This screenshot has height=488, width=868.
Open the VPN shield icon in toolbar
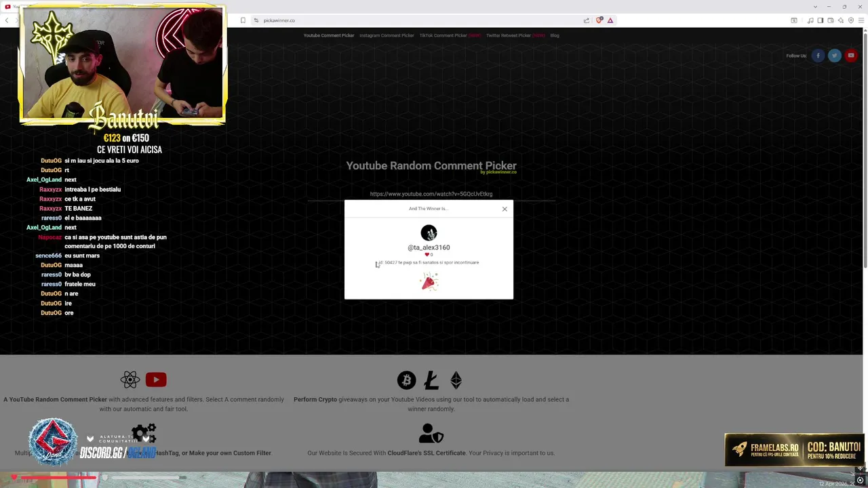[x=851, y=20]
